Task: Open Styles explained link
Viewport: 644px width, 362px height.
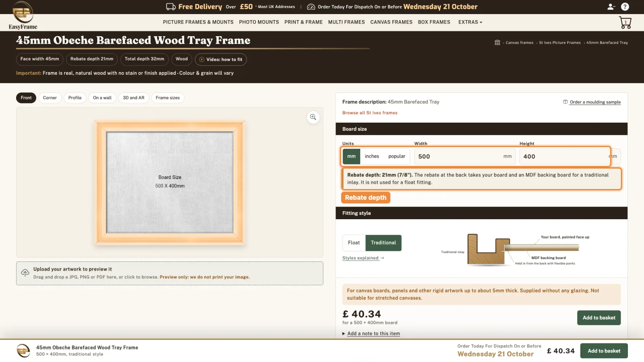Action: coord(363,258)
